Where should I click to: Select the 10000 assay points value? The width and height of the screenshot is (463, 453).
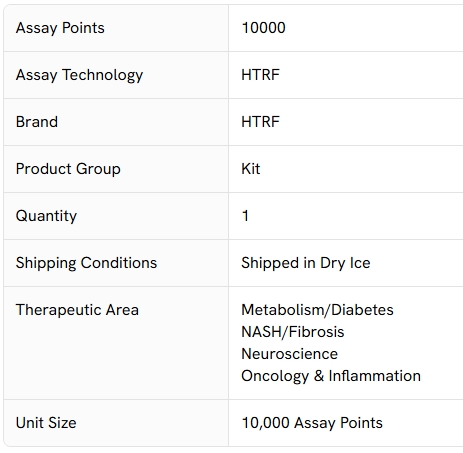pyautogui.click(x=263, y=28)
